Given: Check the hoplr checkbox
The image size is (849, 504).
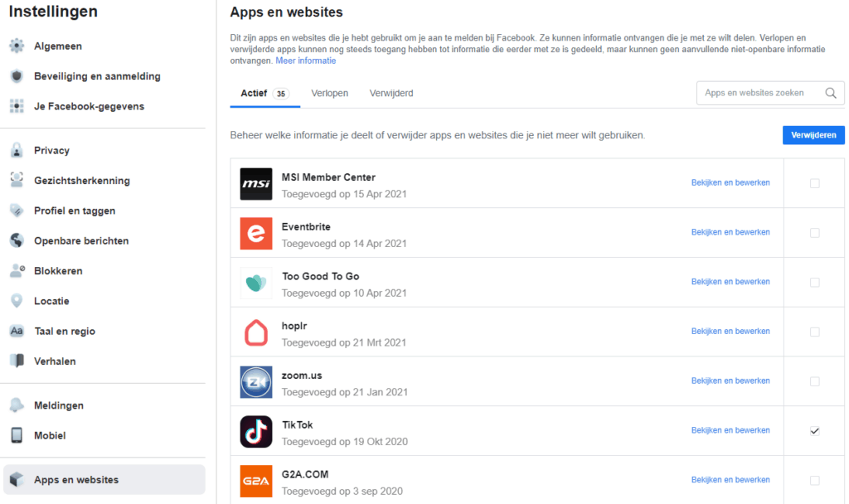Looking at the screenshot, I should 815,332.
